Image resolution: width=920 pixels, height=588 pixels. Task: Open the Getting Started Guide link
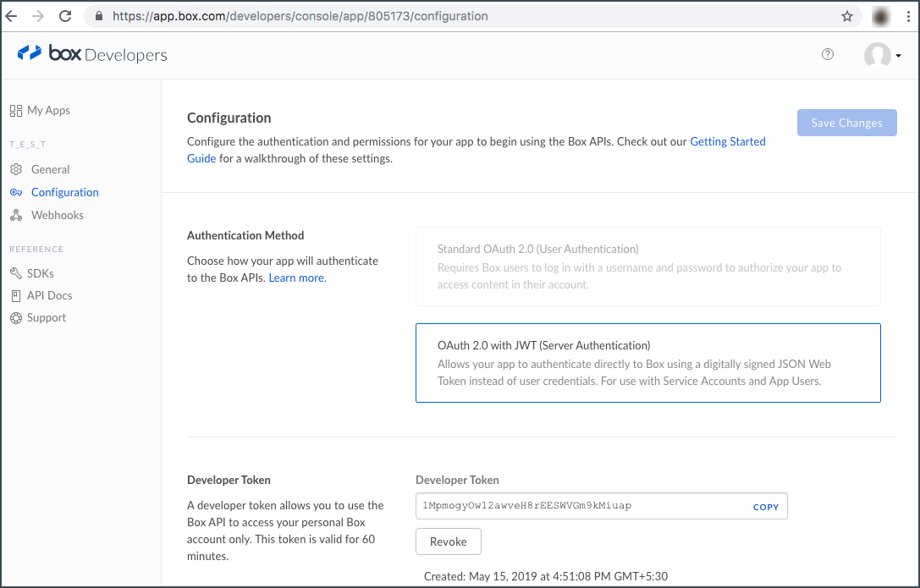pos(728,141)
